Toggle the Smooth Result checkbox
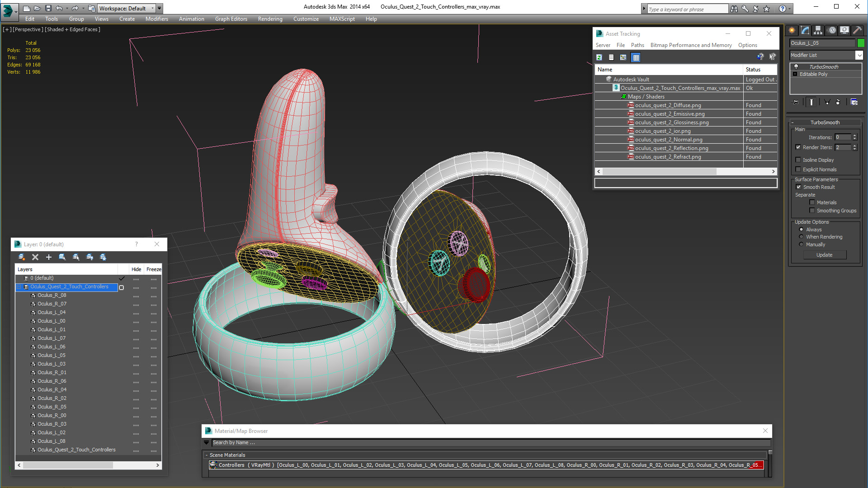 tap(798, 187)
